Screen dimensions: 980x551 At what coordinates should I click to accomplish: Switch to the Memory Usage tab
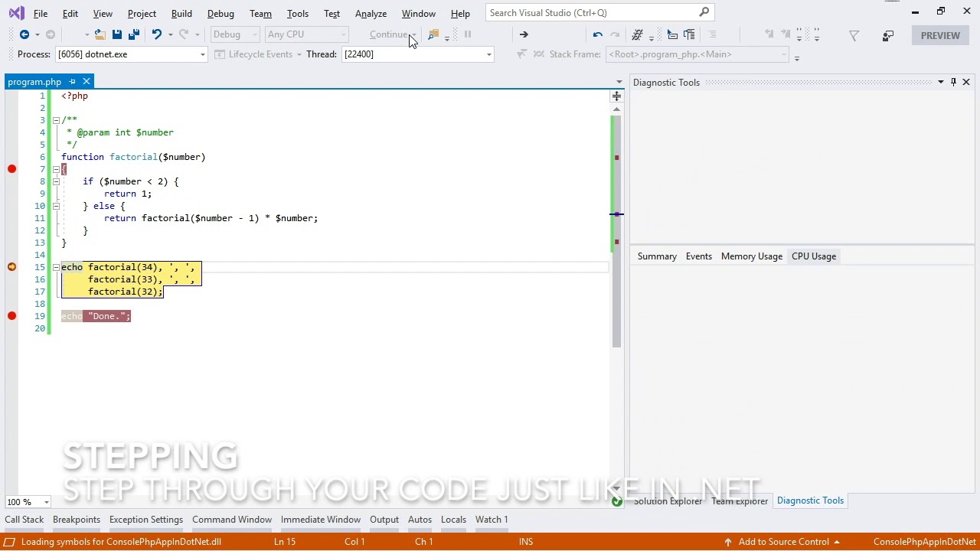[x=752, y=256]
